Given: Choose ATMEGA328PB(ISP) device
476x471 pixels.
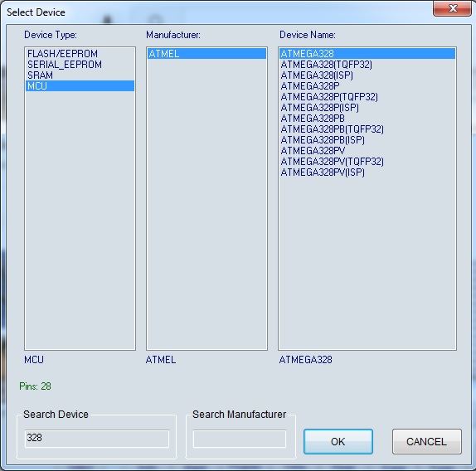Looking at the screenshot, I should click(367, 140).
